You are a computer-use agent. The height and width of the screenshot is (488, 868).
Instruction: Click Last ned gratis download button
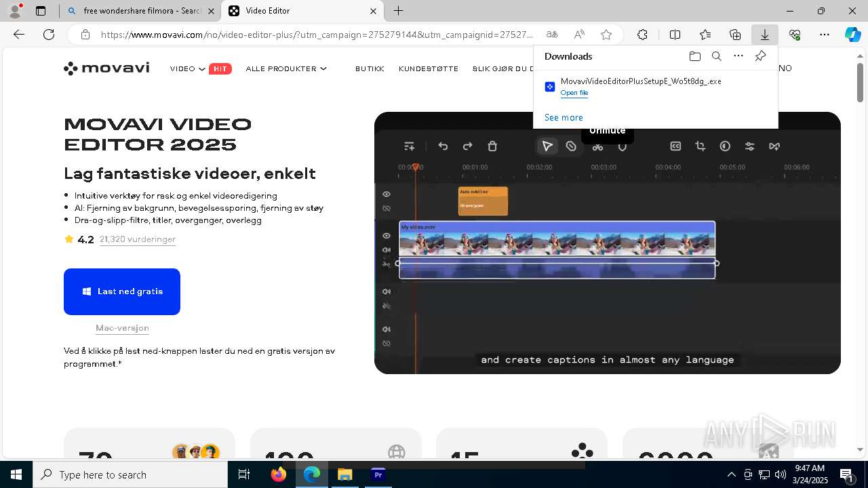tap(122, 291)
